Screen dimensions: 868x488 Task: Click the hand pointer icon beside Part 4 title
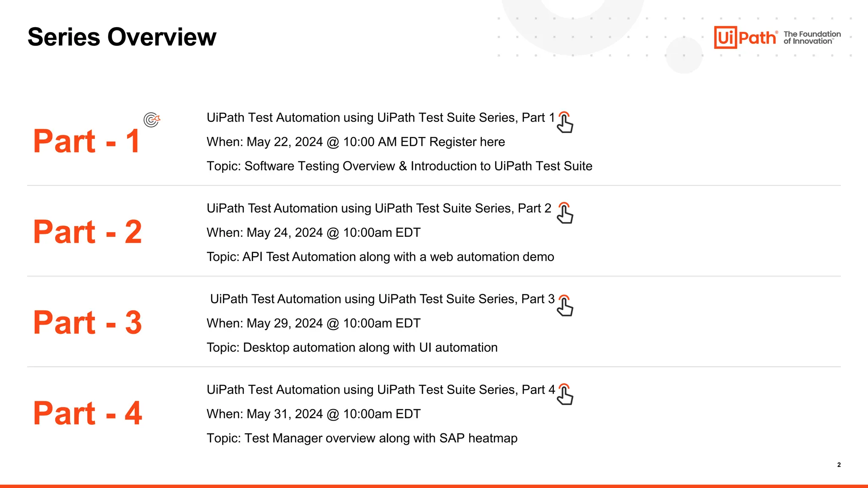coord(565,394)
